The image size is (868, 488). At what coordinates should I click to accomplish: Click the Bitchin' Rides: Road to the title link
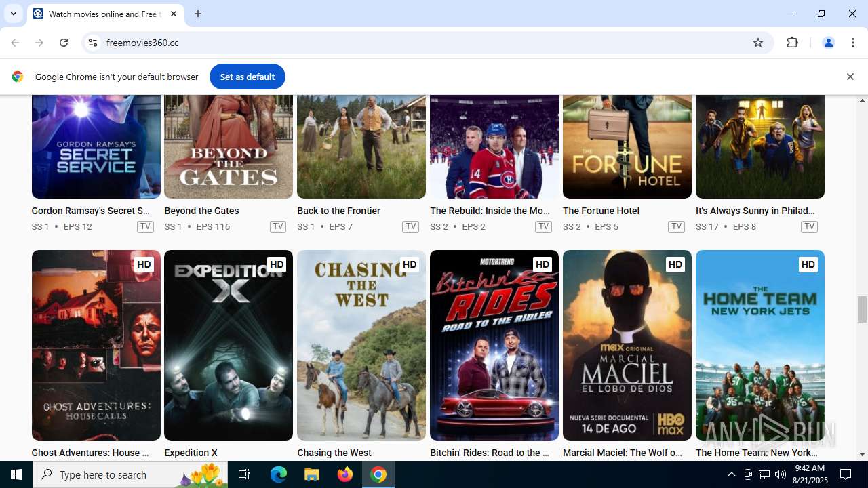tap(490, 453)
